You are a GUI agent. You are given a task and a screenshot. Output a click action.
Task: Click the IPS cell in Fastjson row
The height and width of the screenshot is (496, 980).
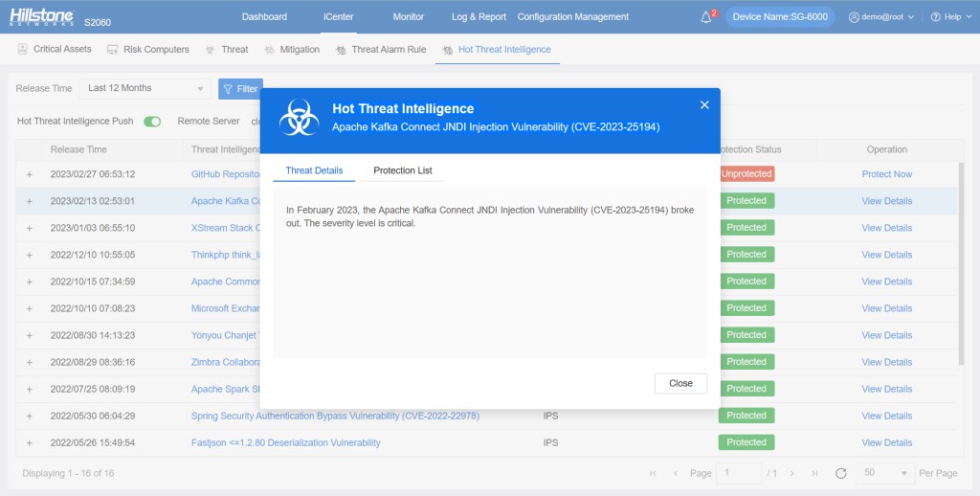(x=550, y=442)
